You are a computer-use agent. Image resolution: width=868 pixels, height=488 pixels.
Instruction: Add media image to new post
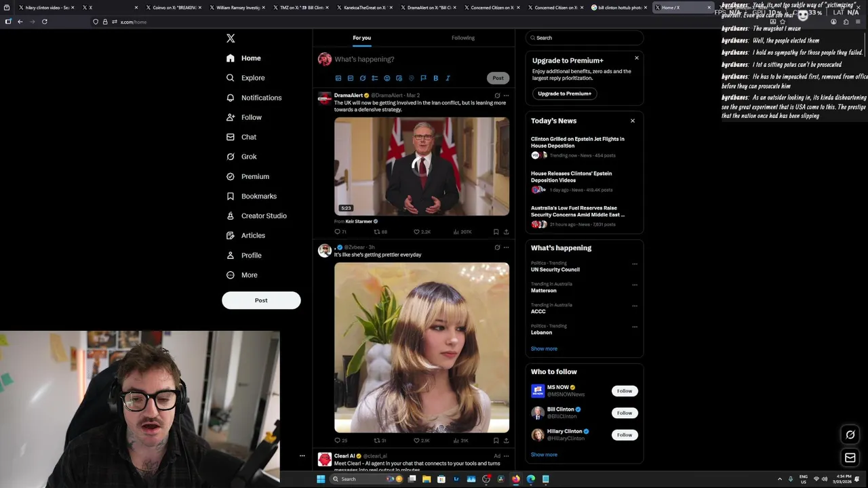(x=338, y=78)
